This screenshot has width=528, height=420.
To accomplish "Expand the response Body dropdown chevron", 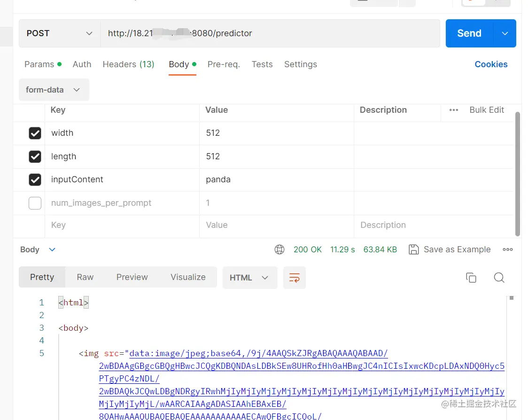I will [x=52, y=249].
